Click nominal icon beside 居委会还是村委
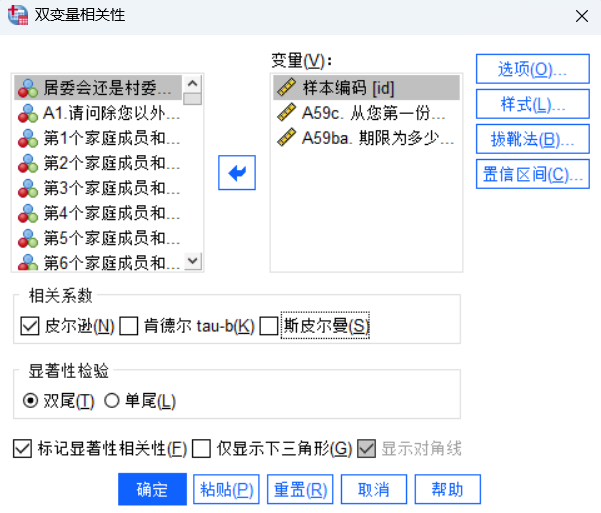Viewport: 601px width, 513px height. (28, 88)
